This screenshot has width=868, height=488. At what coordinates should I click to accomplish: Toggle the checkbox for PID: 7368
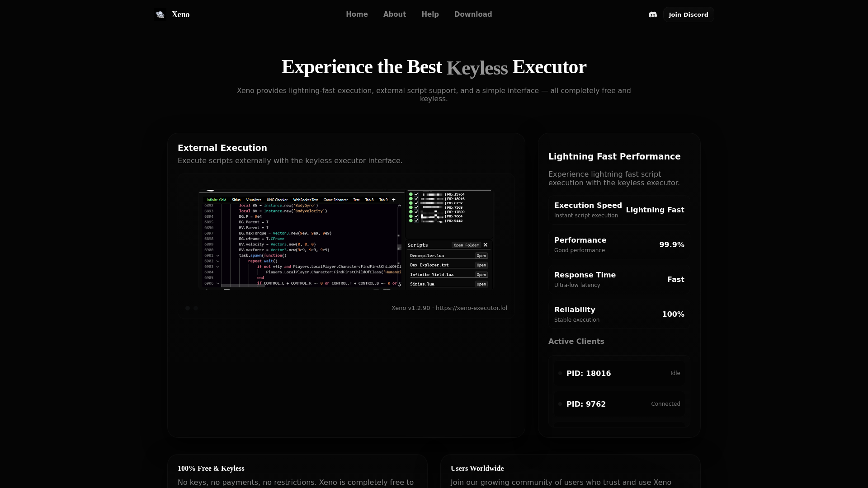[x=416, y=207]
